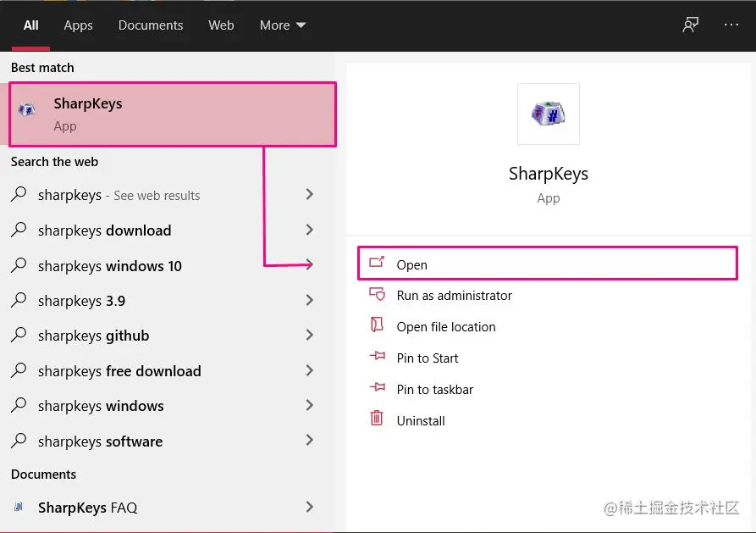
Task: Click search icon beside 'sharpkeys 3.9'
Action: [19, 300]
